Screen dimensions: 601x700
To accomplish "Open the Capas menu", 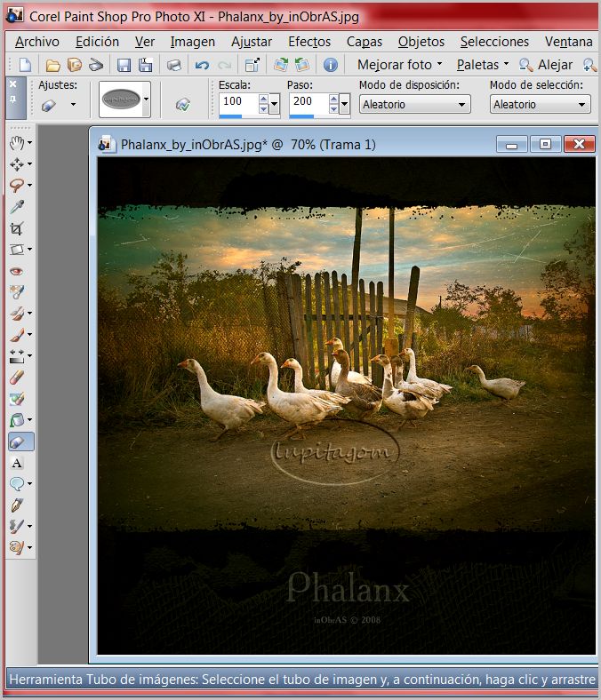I will 365,42.
